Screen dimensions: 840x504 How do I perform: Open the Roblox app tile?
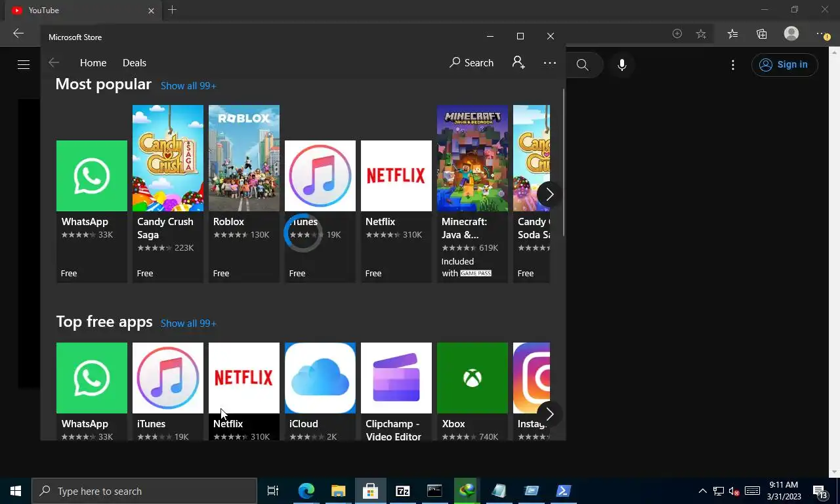pyautogui.click(x=244, y=194)
